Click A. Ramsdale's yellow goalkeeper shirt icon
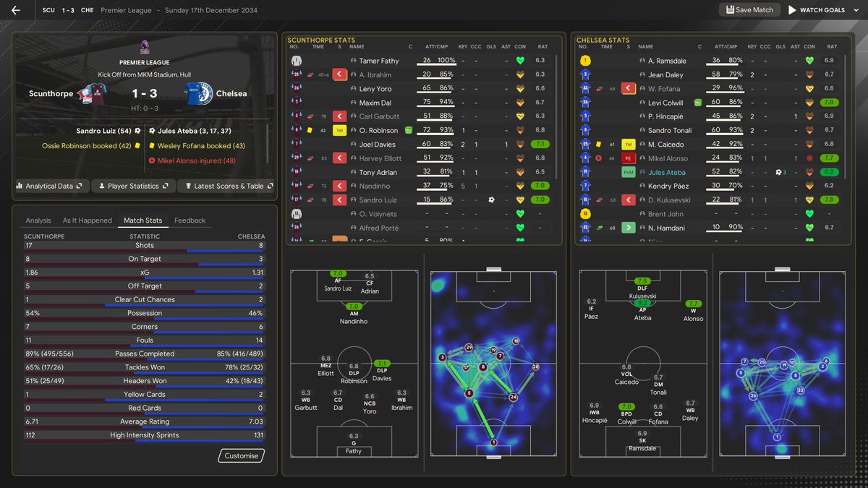Image resolution: width=868 pixels, height=488 pixels. point(585,61)
